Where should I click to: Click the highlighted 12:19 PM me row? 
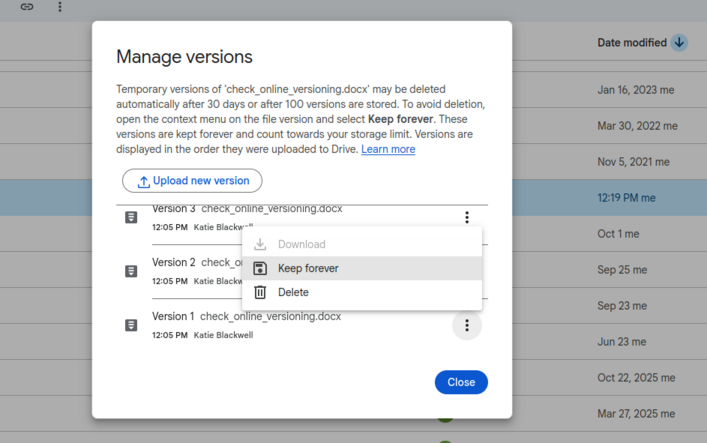[626, 198]
